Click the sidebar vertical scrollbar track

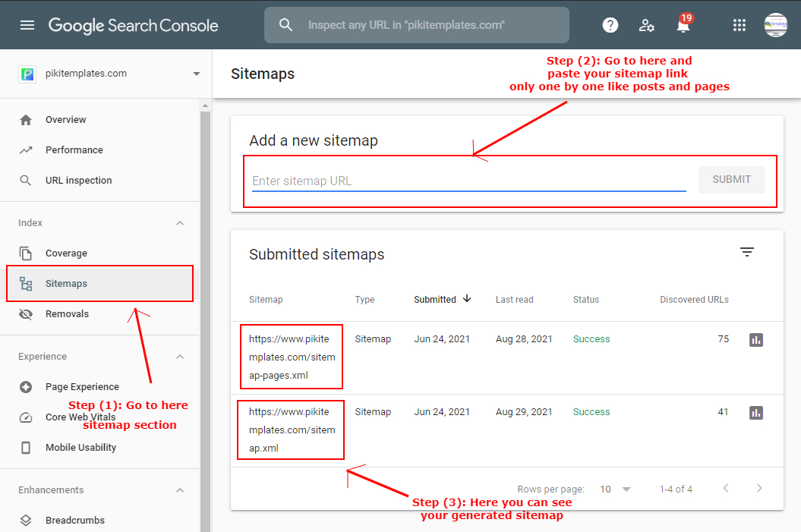pyautogui.click(x=205, y=322)
